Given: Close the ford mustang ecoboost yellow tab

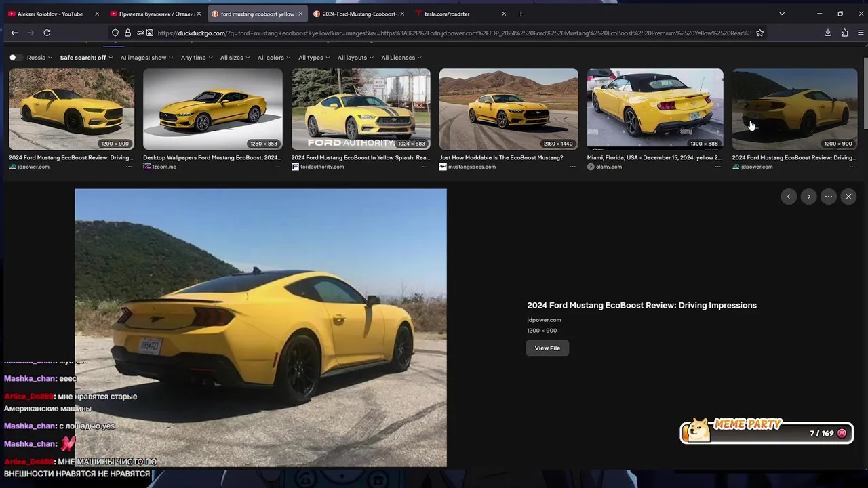Looking at the screenshot, I should 300,14.
